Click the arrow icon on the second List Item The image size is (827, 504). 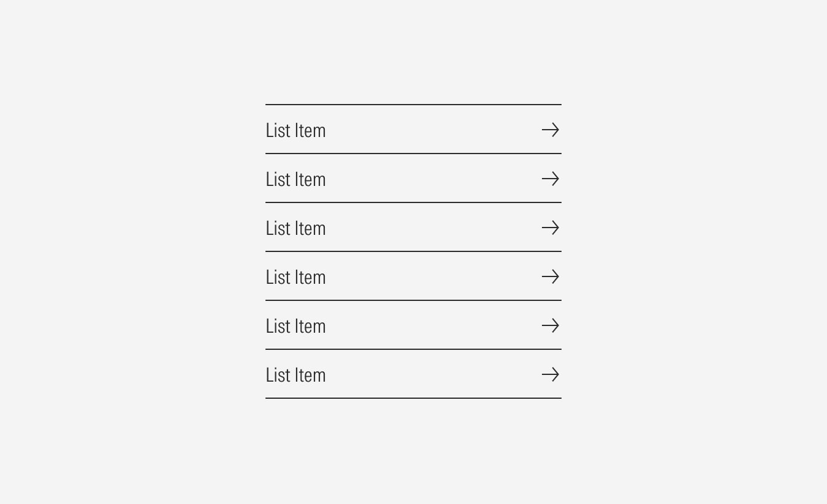click(551, 179)
